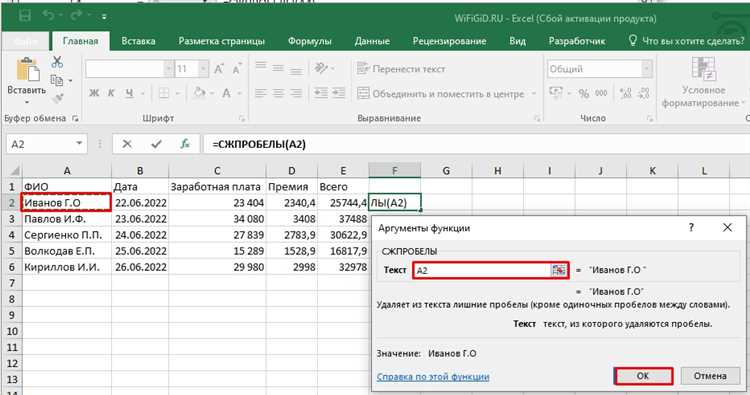Open the Данные ribbon tab
This screenshot has height=395, width=750.
click(372, 41)
